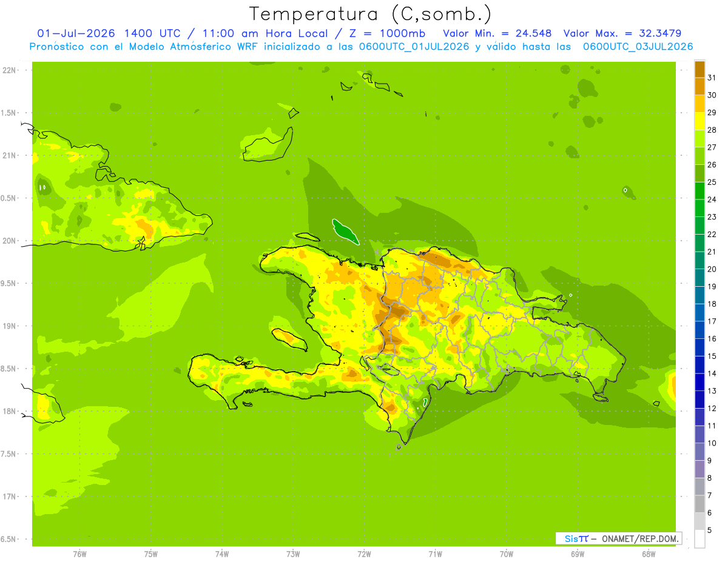728x562 pixels.
Task: Click the pressure level 'Z = 1000mb'
Action: pyautogui.click(x=386, y=33)
